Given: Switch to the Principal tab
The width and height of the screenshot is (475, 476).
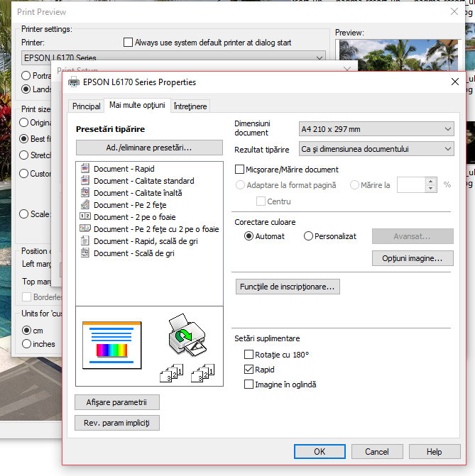Looking at the screenshot, I should (87, 106).
